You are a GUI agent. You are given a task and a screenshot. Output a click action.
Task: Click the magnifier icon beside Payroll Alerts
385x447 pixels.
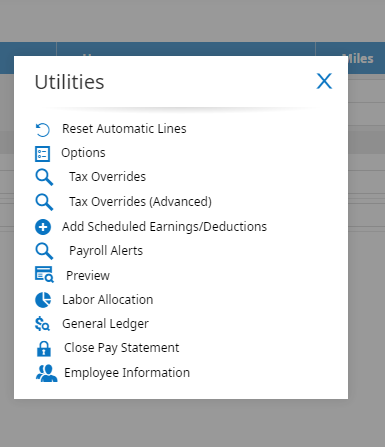(x=44, y=251)
